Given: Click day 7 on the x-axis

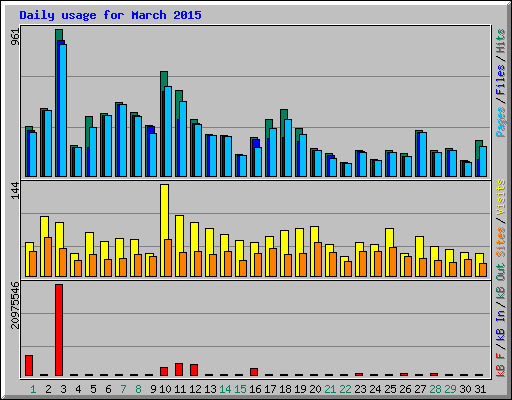Looking at the screenshot, I should click(123, 389).
